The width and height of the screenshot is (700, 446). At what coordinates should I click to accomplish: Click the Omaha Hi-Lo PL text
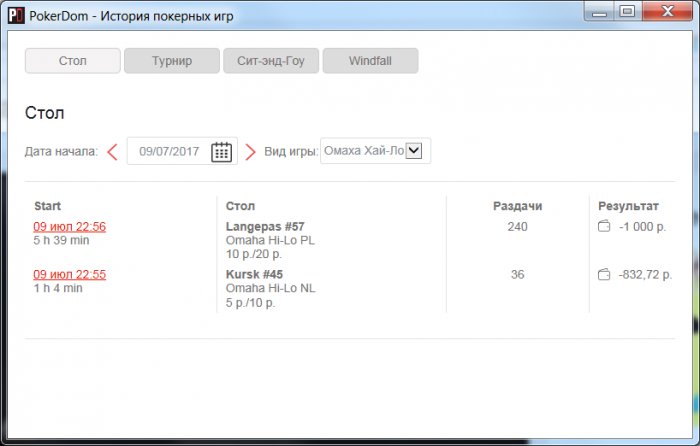(x=270, y=240)
